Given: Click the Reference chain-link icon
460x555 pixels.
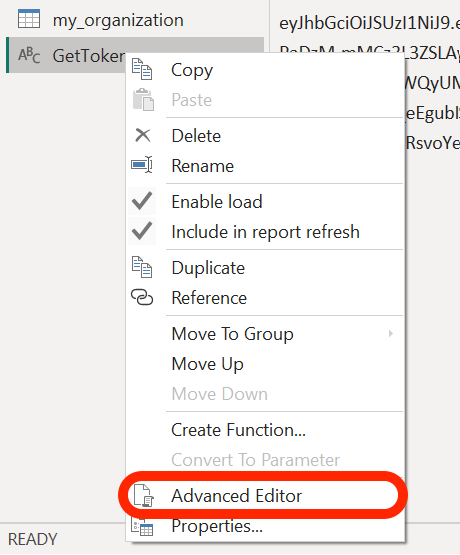Looking at the screenshot, I should 142,297.
